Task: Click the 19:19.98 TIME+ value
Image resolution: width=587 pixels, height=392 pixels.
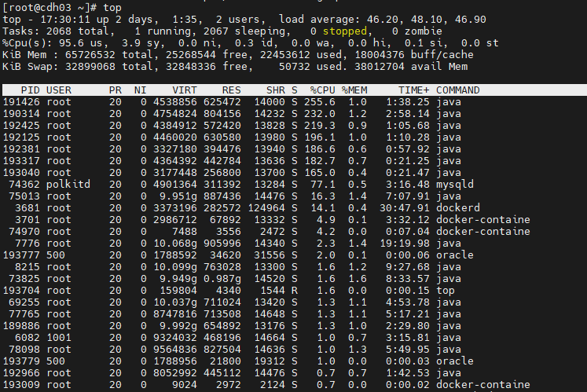Action: [x=405, y=244]
